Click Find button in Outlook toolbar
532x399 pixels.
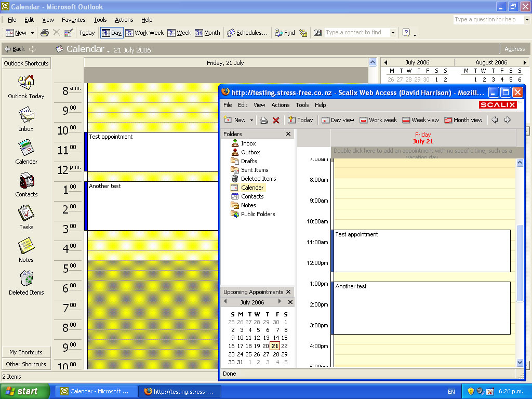click(x=285, y=33)
